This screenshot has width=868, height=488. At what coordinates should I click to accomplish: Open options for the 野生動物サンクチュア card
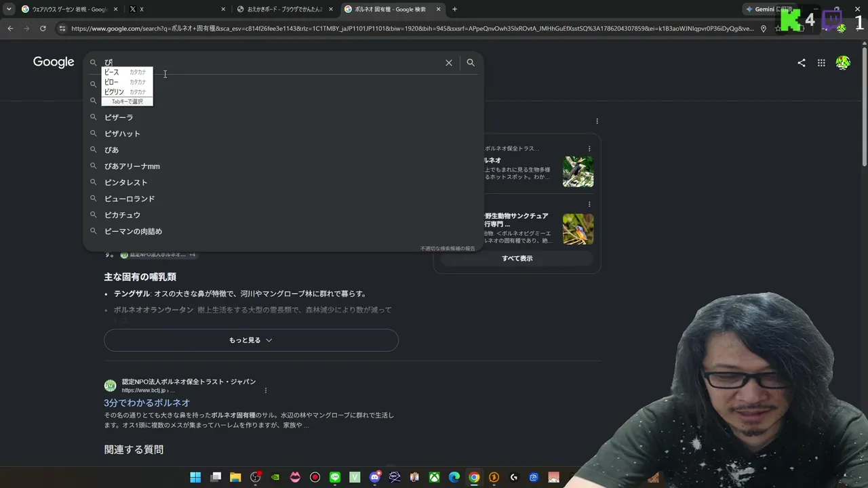(x=589, y=204)
